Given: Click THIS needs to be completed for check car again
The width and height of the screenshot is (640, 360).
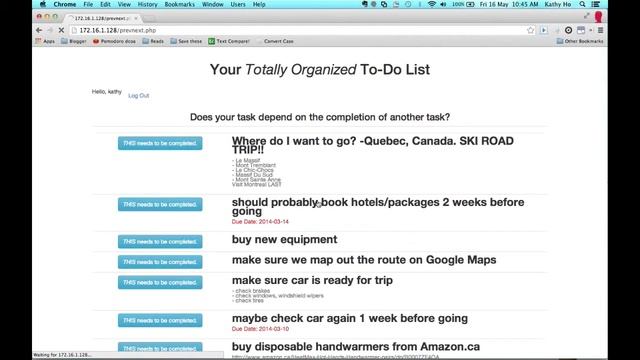Looking at the screenshot, I should pos(160,320).
